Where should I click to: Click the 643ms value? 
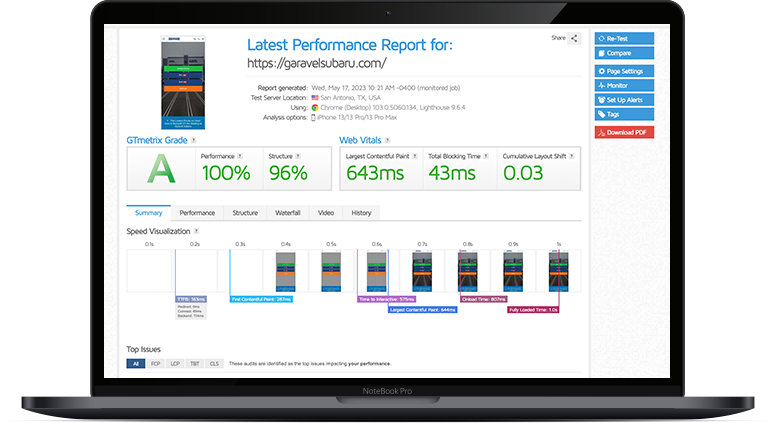(375, 173)
